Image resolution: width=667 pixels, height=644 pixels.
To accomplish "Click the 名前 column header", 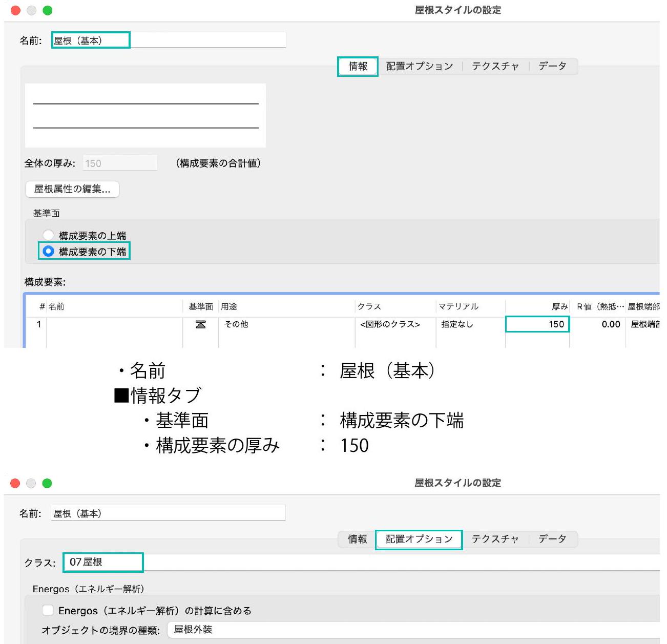I will click(x=115, y=306).
